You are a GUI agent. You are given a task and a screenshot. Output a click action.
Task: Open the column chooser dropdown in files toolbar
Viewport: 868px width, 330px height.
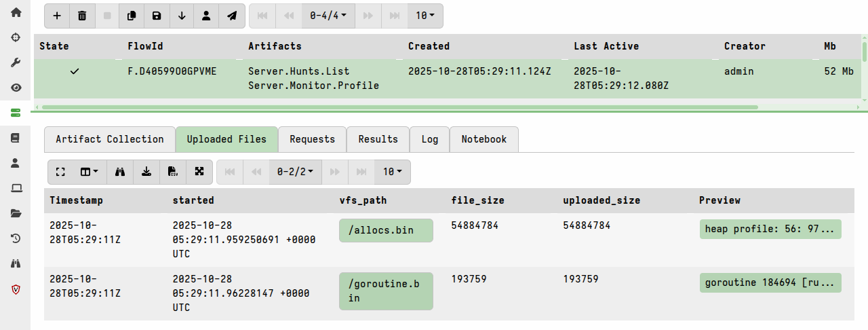click(90, 172)
